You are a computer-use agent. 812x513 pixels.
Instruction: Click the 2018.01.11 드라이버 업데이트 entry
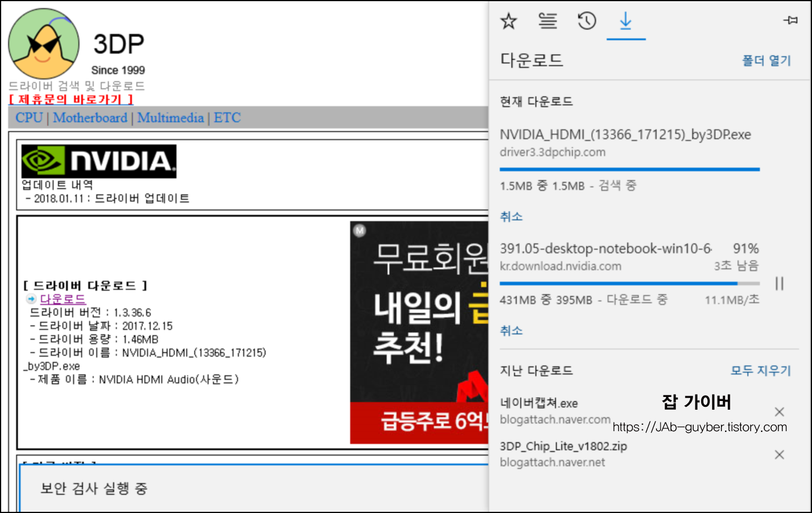point(107,198)
